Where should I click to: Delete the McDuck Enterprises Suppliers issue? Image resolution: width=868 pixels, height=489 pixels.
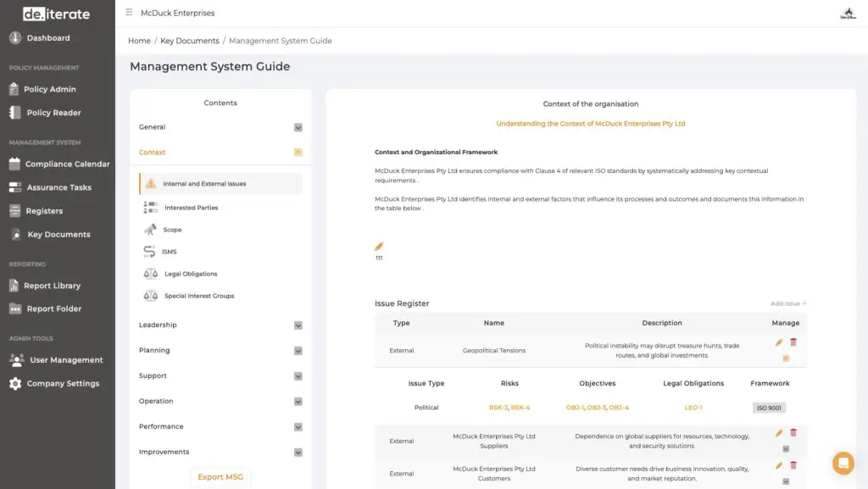(793, 432)
